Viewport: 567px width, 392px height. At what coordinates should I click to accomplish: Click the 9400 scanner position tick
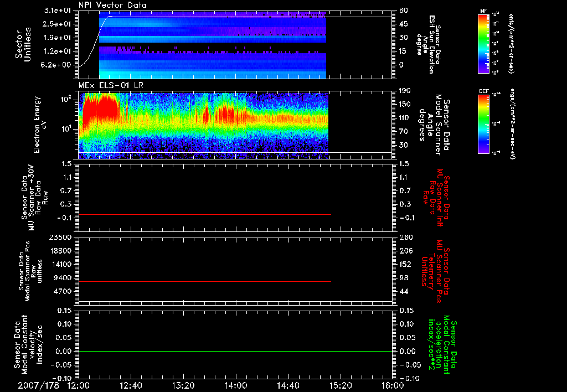(62, 278)
